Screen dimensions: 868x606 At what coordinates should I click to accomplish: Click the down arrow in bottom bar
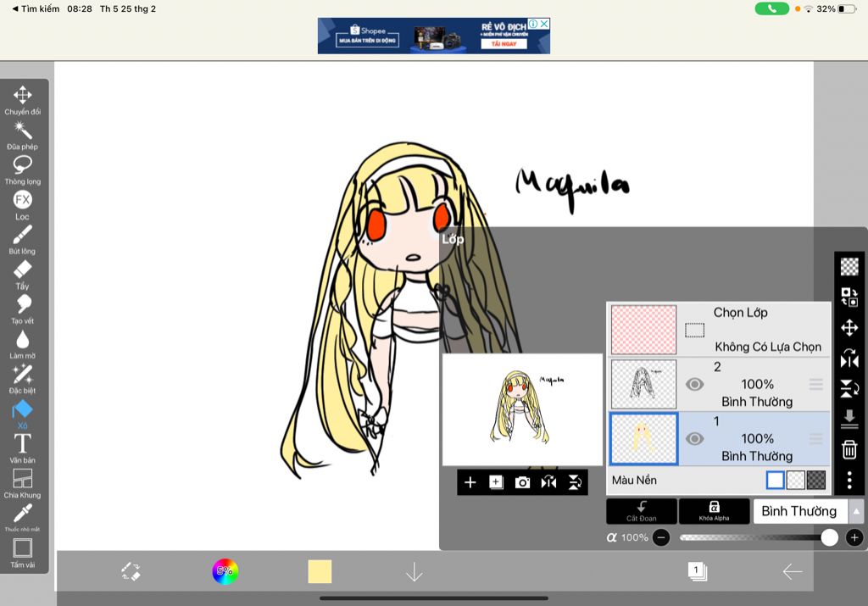click(x=414, y=572)
